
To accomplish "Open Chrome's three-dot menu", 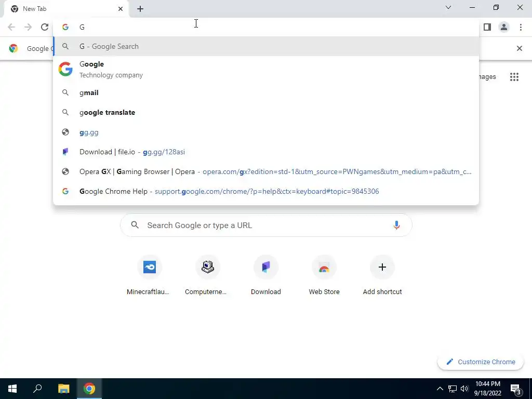I will (x=521, y=27).
